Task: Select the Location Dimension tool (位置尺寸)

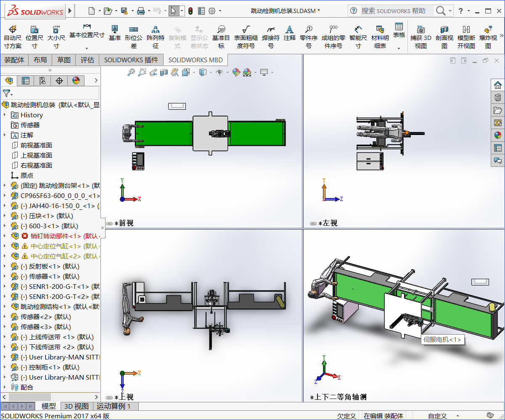Action: (34, 37)
